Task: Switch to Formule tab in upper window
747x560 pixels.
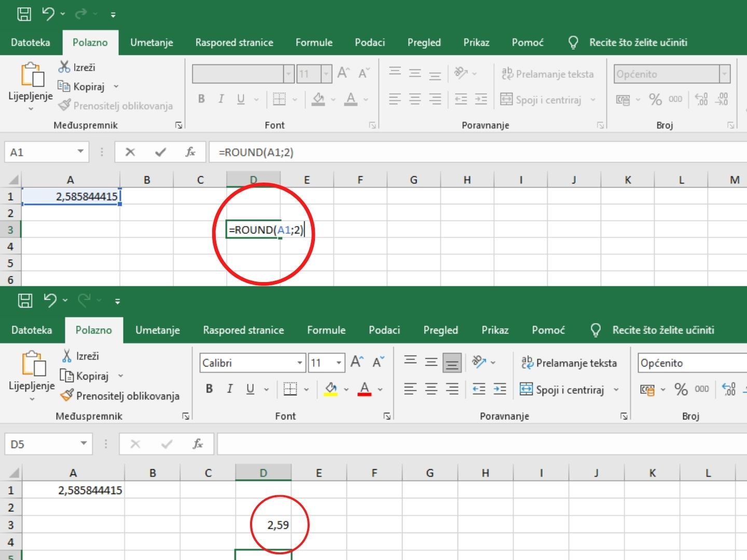Action: tap(314, 43)
